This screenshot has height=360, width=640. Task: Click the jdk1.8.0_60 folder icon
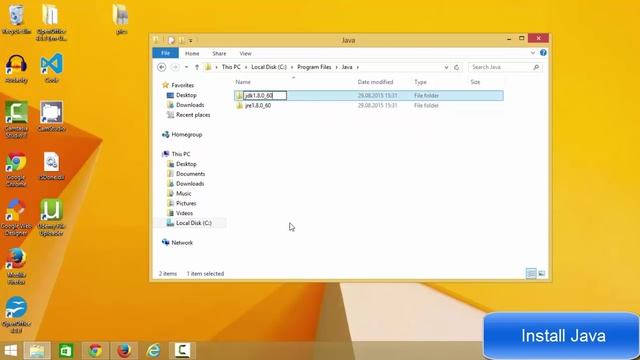click(x=239, y=96)
